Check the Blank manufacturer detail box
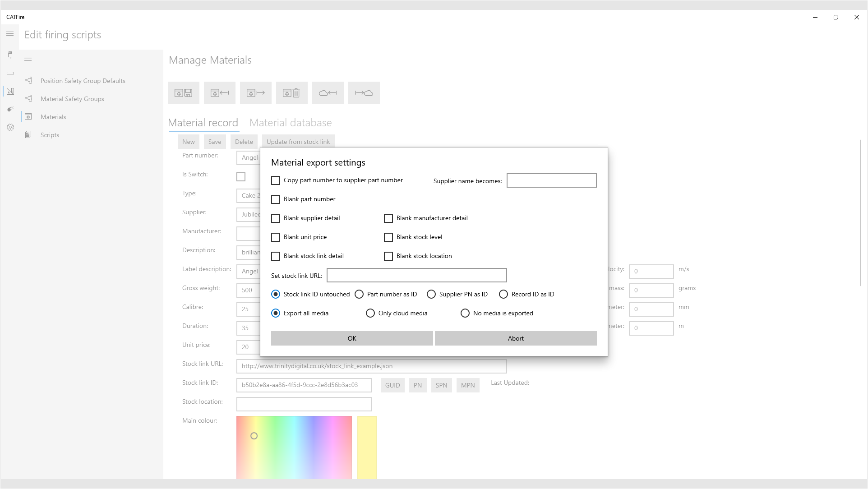Viewport: 868px width, 489px height. (x=388, y=218)
